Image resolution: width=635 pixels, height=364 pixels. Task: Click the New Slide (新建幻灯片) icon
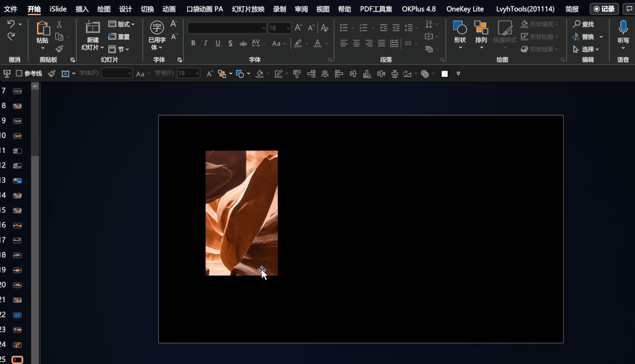[92, 28]
